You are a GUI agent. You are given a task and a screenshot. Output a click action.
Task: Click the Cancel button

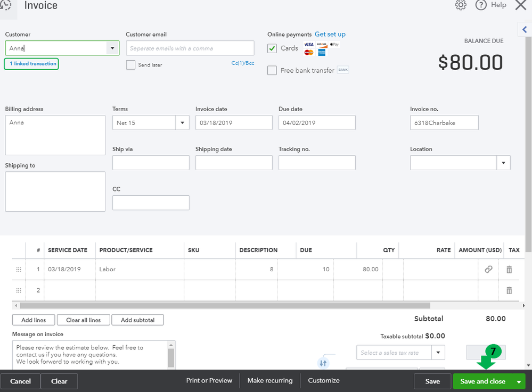pyautogui.click(x=20, y=381)
